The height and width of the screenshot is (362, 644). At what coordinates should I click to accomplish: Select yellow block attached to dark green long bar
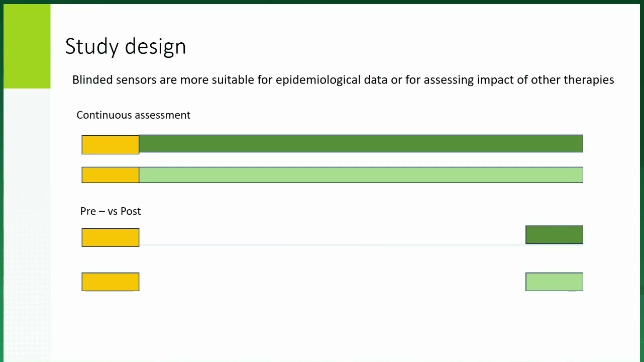111,145
